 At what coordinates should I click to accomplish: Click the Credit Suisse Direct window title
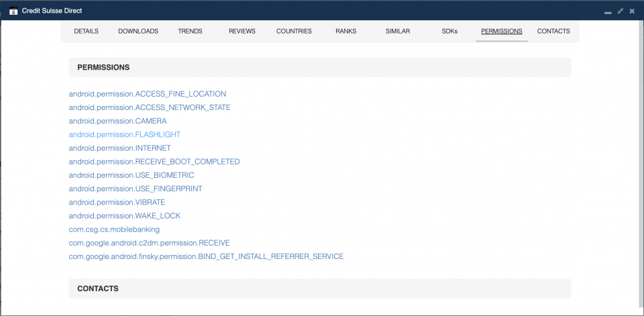pyautogui.click(x=52, y=11)
